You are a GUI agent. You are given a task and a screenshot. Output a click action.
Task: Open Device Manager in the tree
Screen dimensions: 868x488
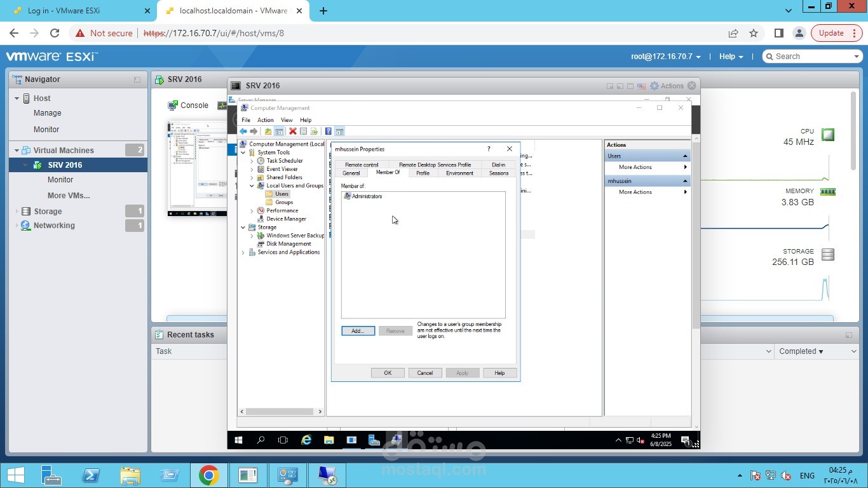286,219
